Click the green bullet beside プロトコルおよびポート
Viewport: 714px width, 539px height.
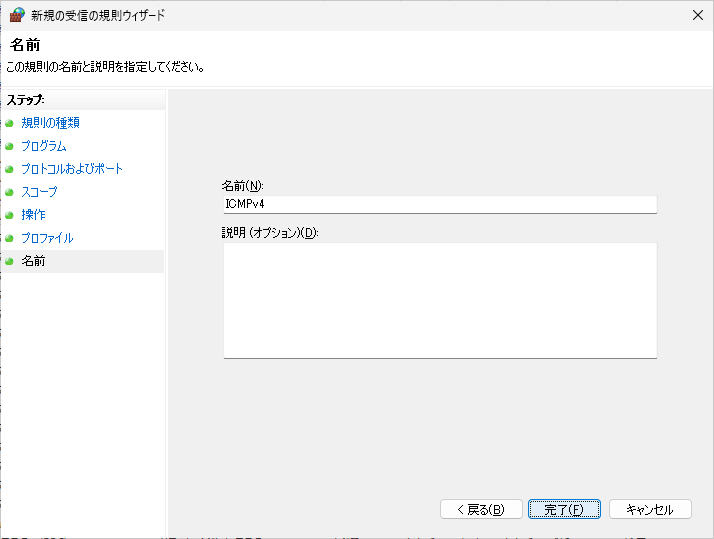point(9,169)
